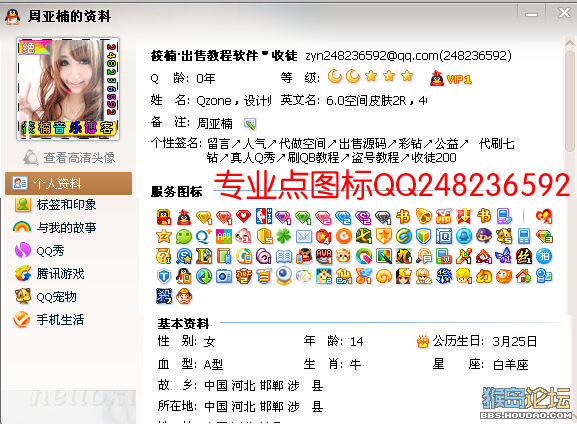Open 与我的故事 section
The image size is (577, 424).
55,227
